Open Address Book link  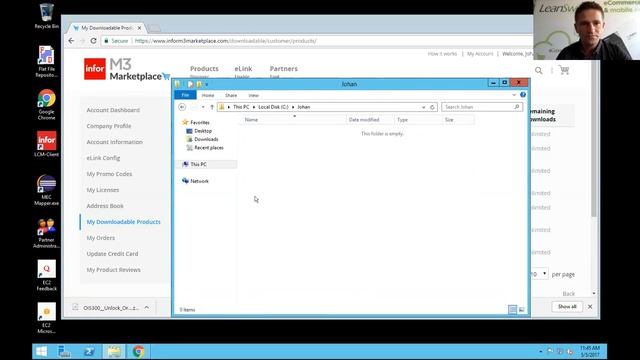click(x=105, y=206)
